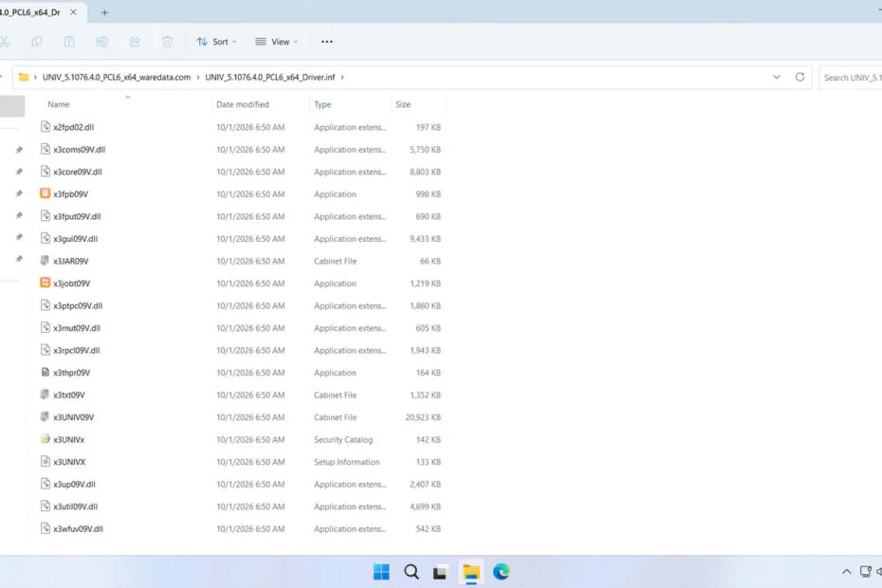Screen dimensions: 882x588
Task: Show hidden system tray icons
Action: click(846, 572)
